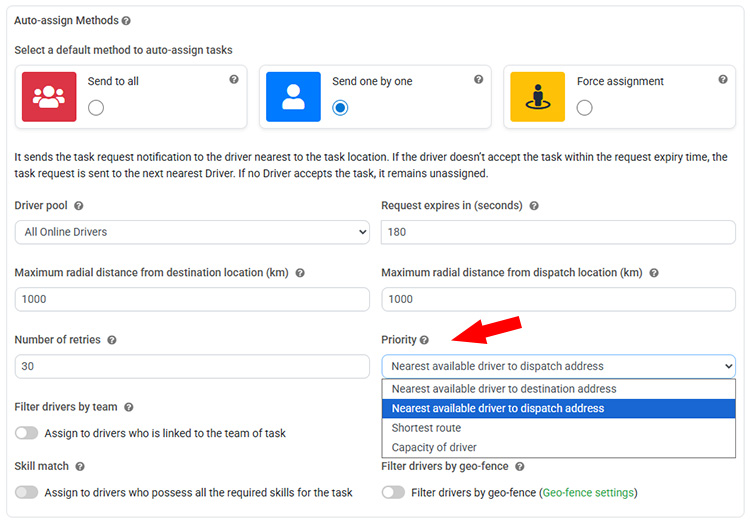Open the Driver pool dropdown

click(192, 232)
